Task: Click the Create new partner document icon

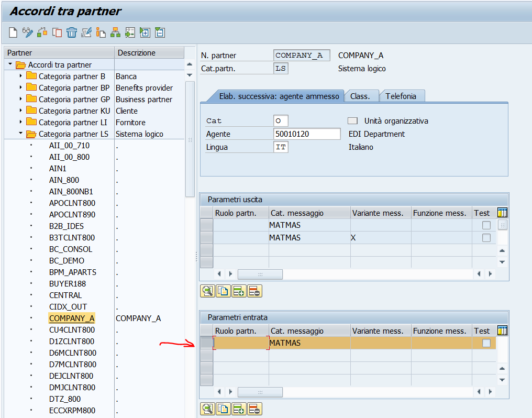Action: tap(13, 32)
